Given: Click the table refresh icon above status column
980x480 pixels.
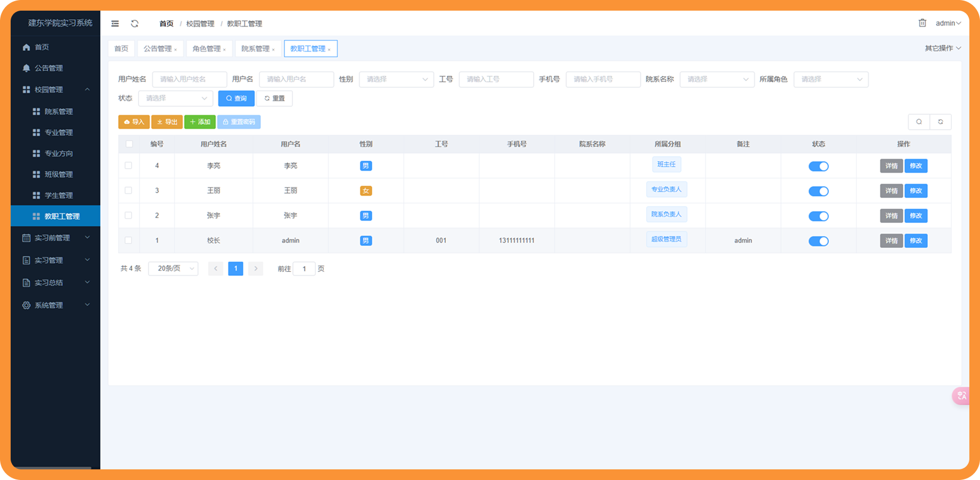Looking at the screenshot, I should 940,122.
